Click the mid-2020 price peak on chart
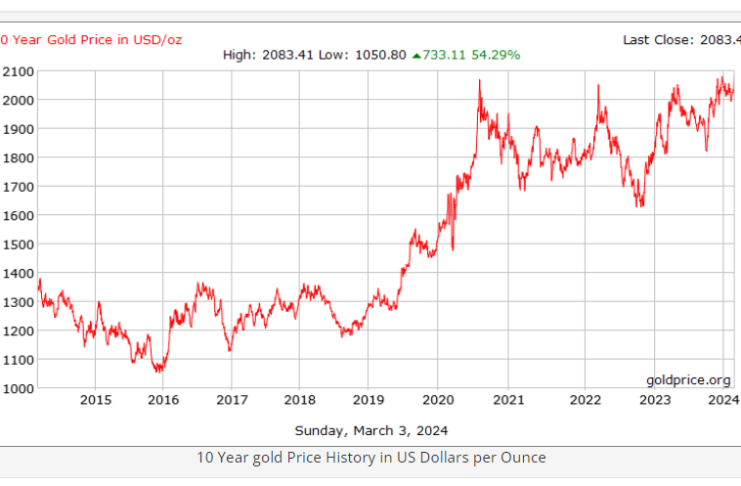Image resolution: width=741 pixels, height=486 pixels. 479,82
